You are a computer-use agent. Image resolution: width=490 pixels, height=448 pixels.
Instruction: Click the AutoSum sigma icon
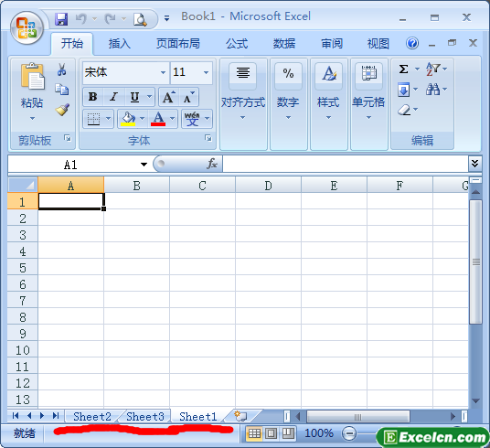403,69
